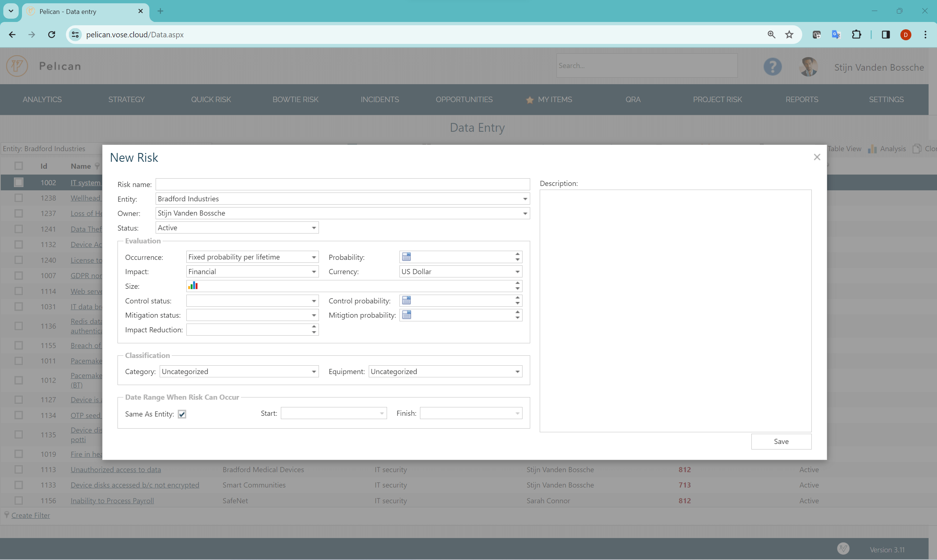Click the clone pages icon near Table View
Screen dimensions: 937x560
tap(917, 149)
